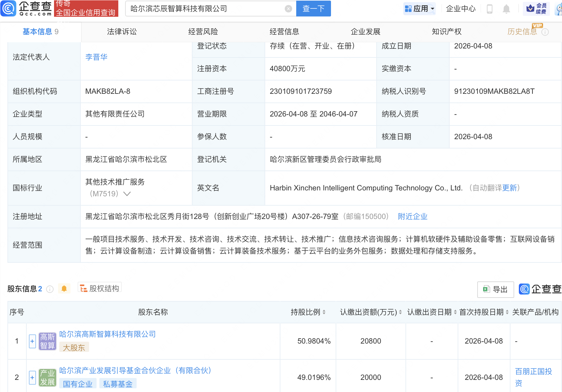562x392 pixels.
Task: Open legal representative 李晋华 link
Action: (x=96, y=57)
